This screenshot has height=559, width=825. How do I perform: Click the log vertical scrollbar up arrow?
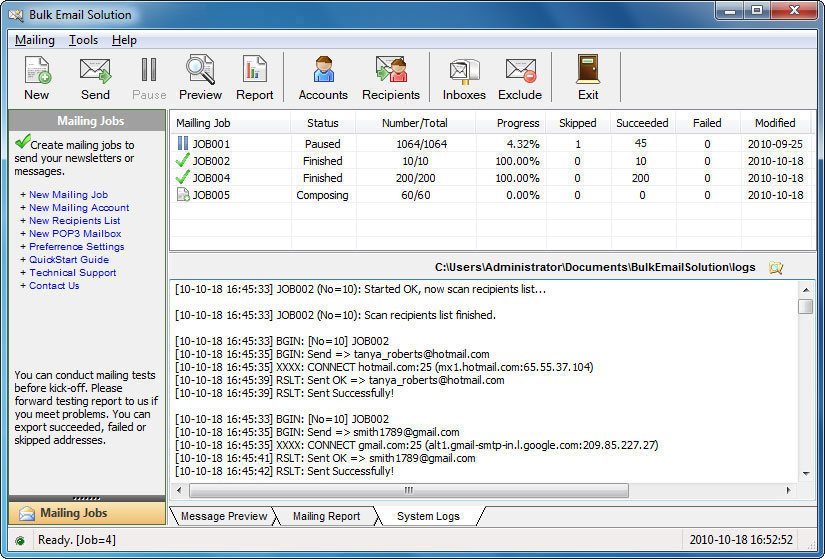pyautogui.click(x=806, y=290)
